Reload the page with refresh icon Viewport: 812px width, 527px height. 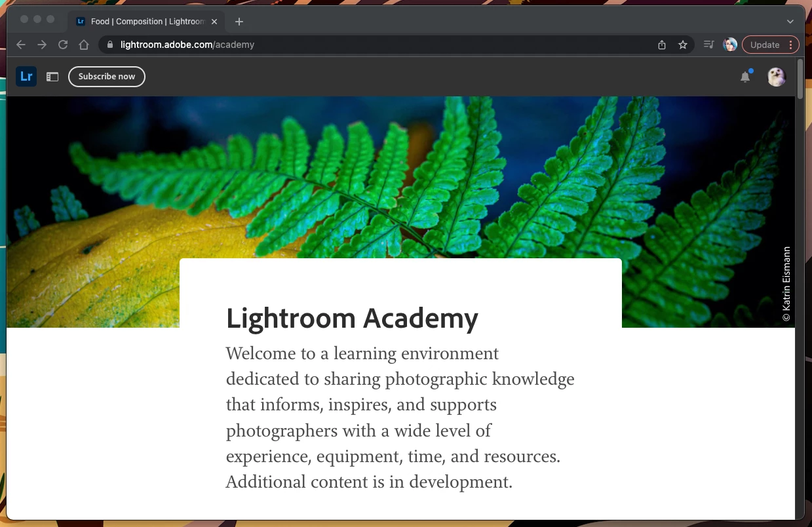coord(63,45)
